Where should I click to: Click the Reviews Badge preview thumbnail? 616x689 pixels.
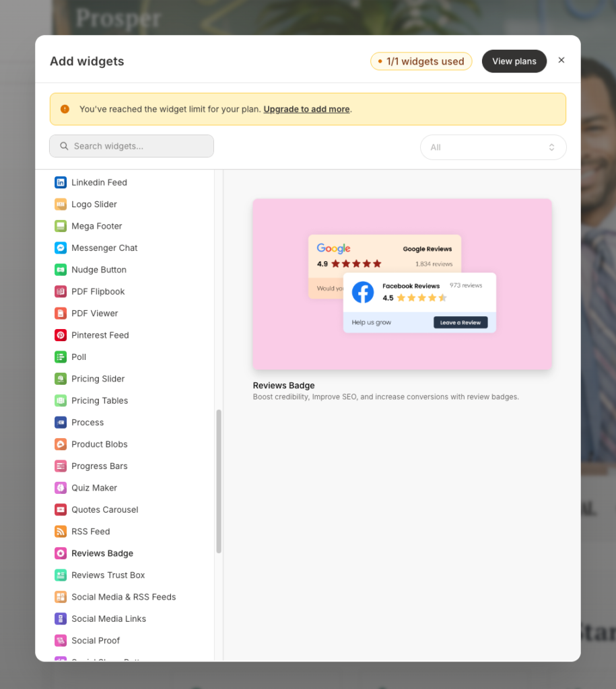tap(402, 284)
